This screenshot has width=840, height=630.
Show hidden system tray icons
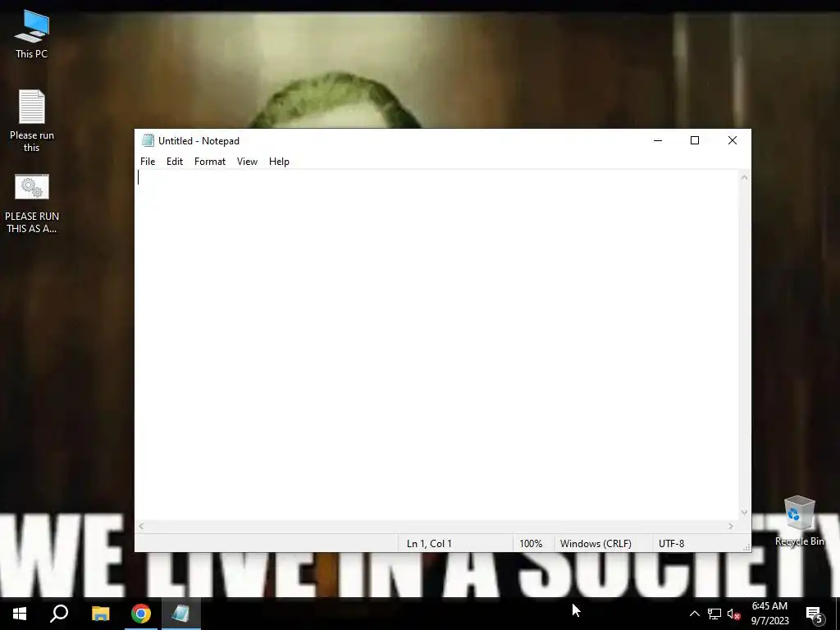click(x=694, y=614)
